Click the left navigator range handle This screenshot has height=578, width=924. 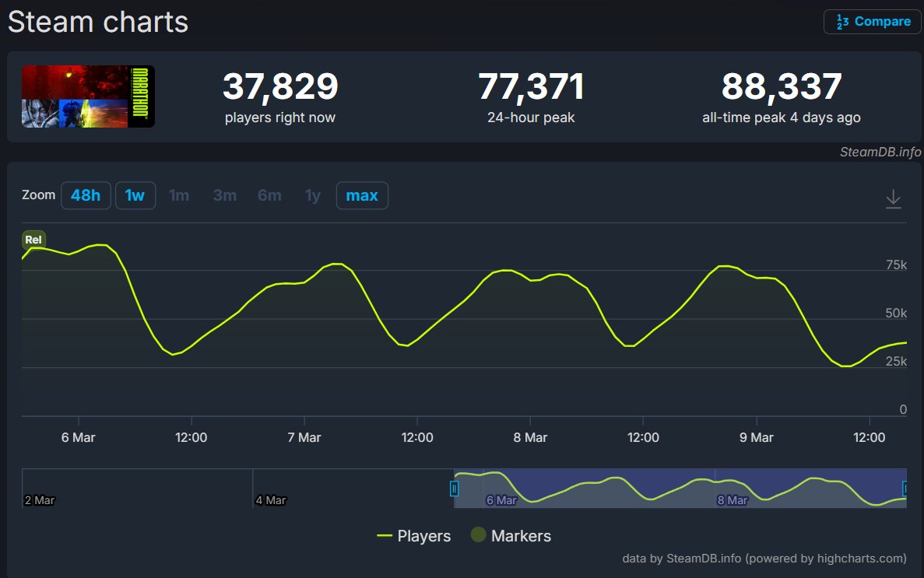tap(455, 489)
